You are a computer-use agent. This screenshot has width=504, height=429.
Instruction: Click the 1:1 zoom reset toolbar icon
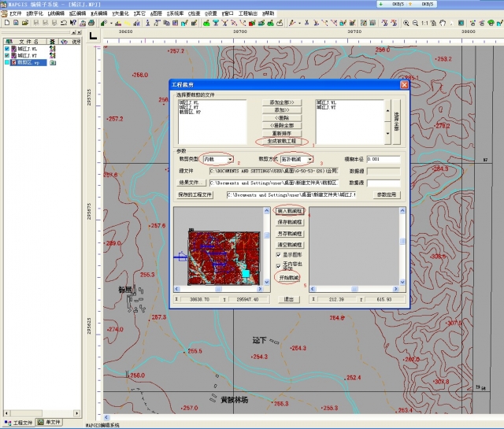point(424,24)
